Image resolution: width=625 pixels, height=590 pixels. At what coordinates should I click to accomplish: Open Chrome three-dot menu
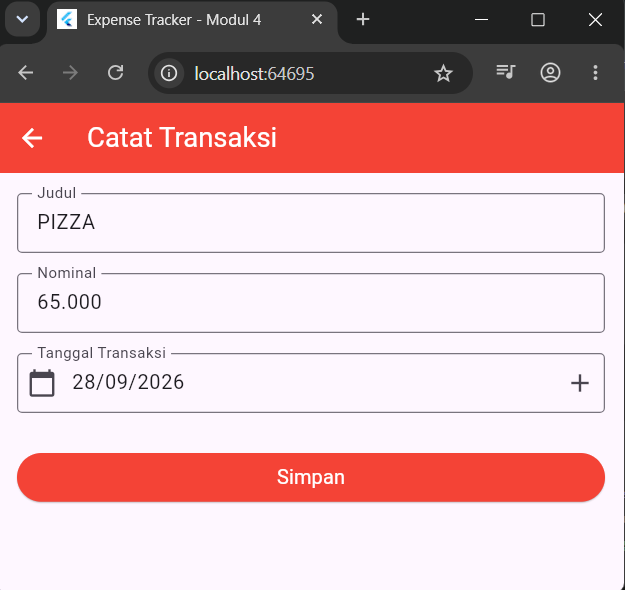(595, 73)
